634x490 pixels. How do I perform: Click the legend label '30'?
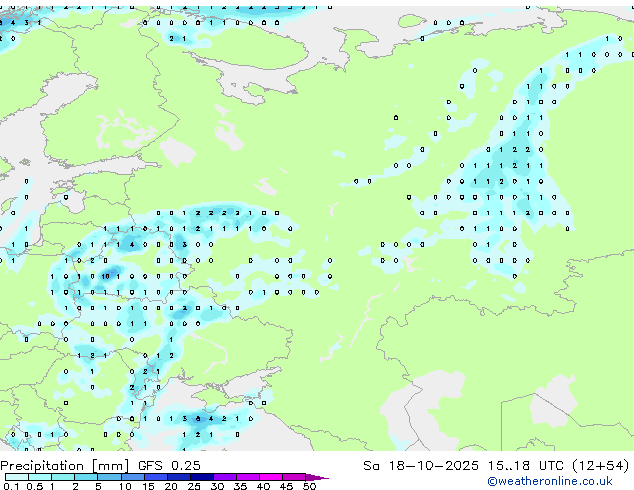tap(217, 486)
